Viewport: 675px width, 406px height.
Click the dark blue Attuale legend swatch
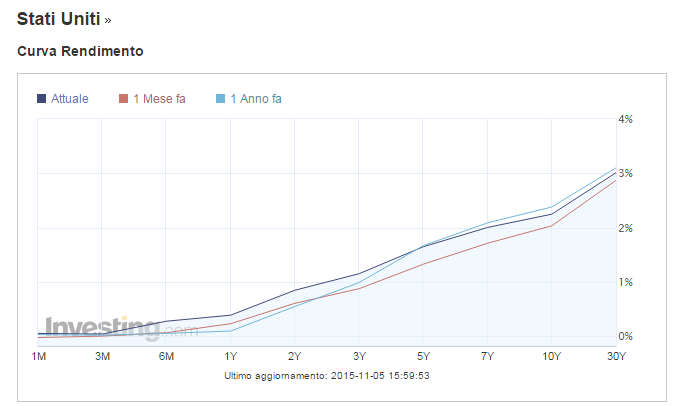click(42, 98)
